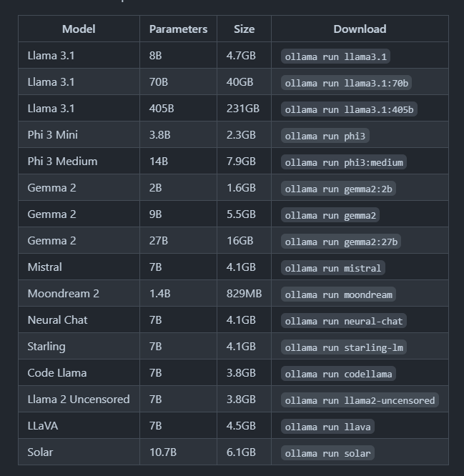Click the 'ollama run phi3:medium' command
This screenshot has height=476, width=464.
click(x=344, y=162)
